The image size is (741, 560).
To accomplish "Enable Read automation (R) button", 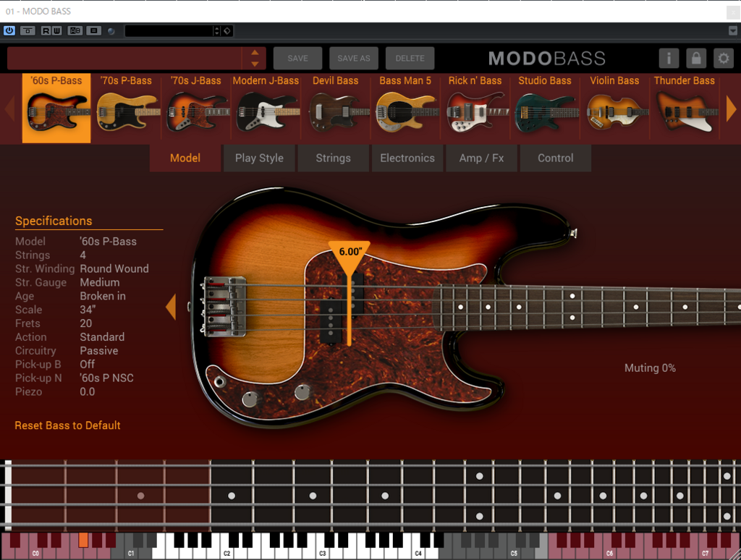I will (46, 30).
